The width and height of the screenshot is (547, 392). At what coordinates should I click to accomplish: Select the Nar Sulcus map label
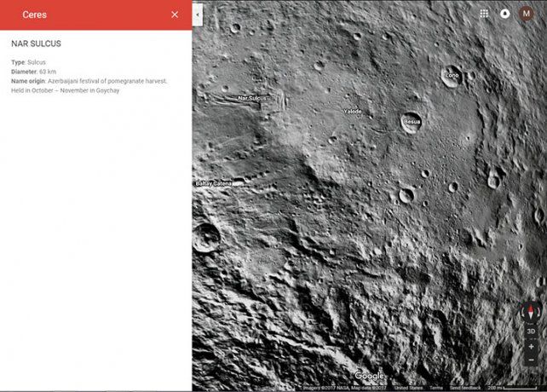click(x=252, y=99)
